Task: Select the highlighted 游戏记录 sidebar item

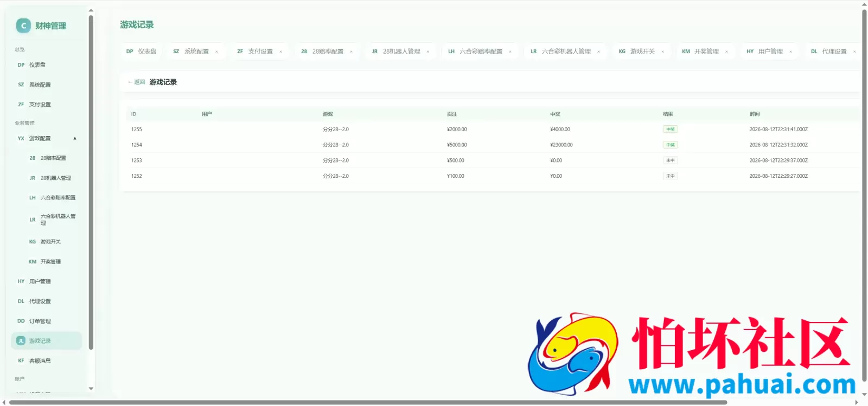Action: [46, 341]
